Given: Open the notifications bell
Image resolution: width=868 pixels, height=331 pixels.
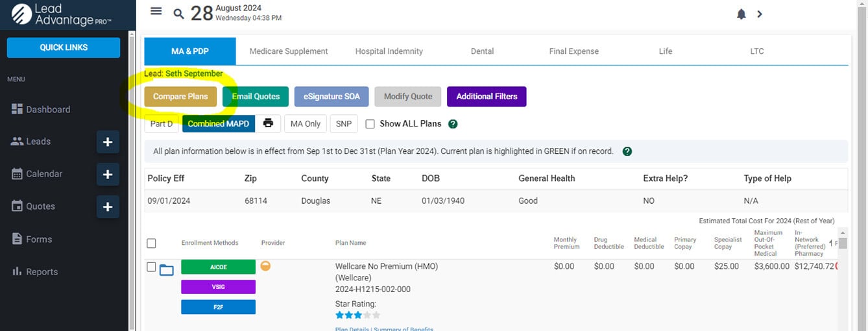Looking at the screenshot, I should [741, 14].
